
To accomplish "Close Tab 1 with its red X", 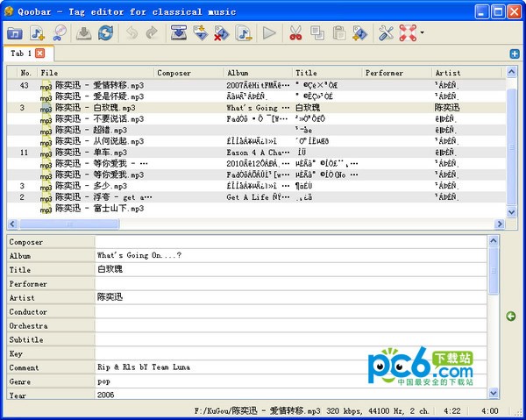I will (40, 53).
